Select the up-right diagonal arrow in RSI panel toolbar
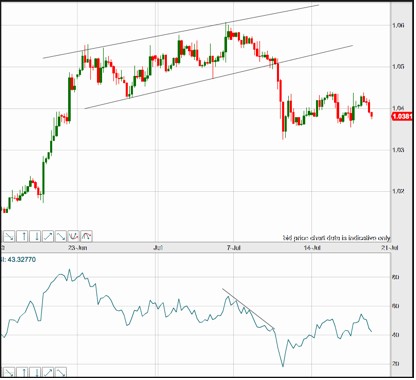Screen dimensions: 416x380 (x=49, y=372)
